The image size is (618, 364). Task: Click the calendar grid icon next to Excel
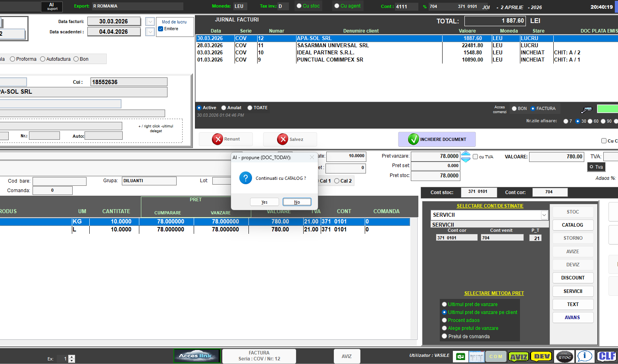coord(476,356)
